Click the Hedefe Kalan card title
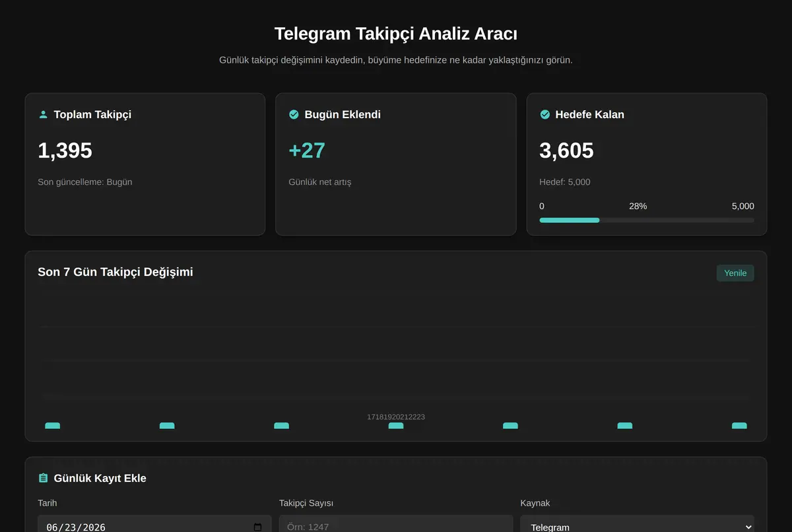 589,115
